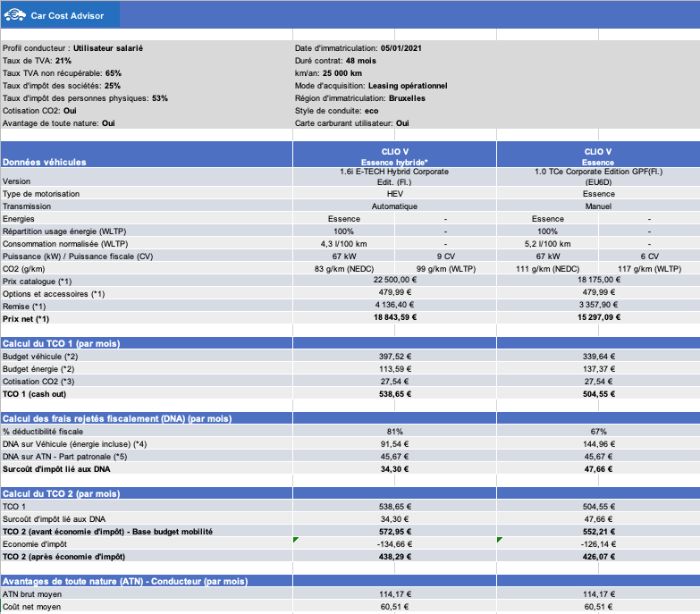Viewport: 700px width, 614px height.
Task: Click the registration date 05/01/2021
Action: tap(401, 48)
